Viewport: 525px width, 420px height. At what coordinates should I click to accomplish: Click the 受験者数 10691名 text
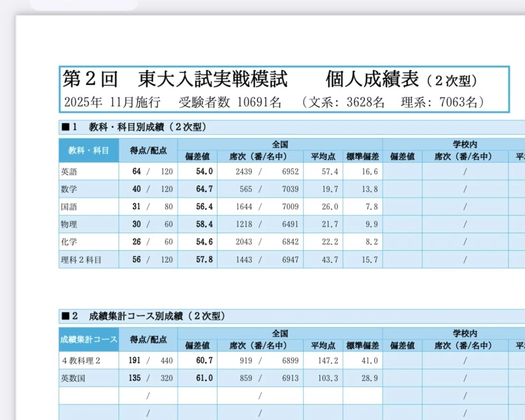[230, 102]
